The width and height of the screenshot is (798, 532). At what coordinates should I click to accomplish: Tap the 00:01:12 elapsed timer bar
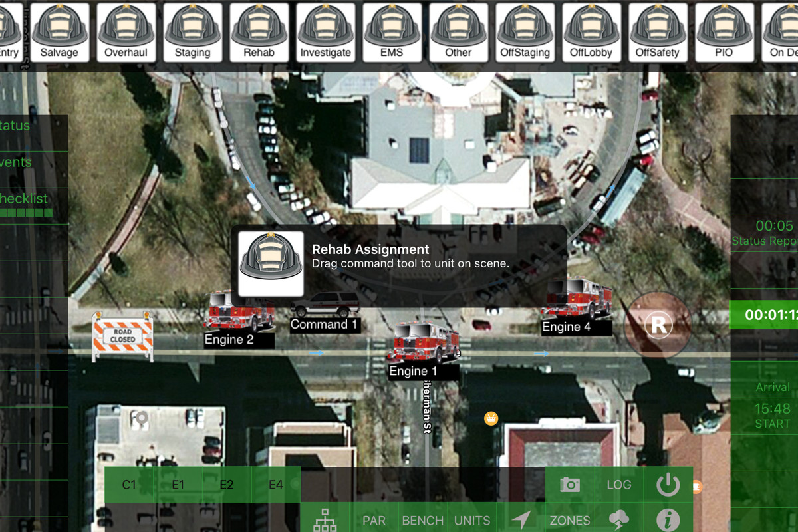coord(765,315)
